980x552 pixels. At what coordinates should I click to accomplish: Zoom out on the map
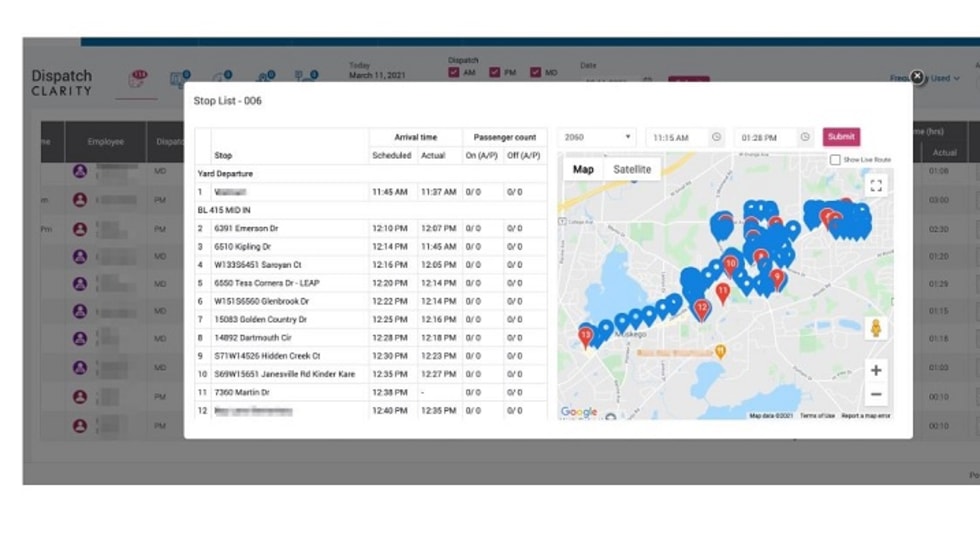[876, 394]
